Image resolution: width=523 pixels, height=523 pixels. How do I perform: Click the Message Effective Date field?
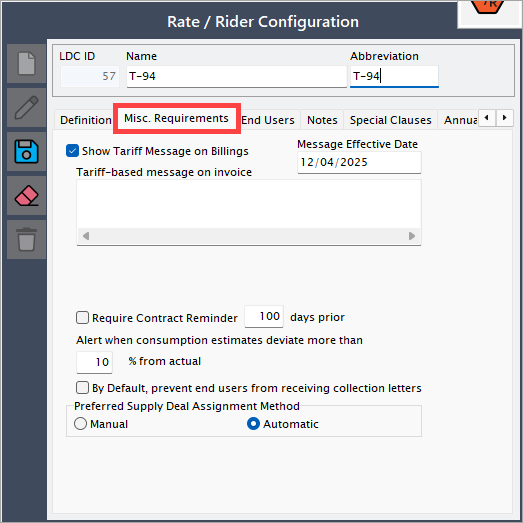(359, 162)
